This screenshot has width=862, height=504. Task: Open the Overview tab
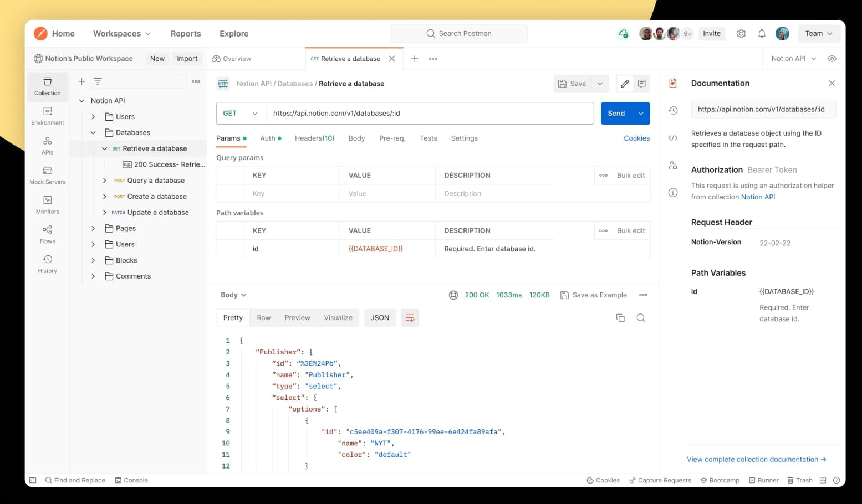232,59
